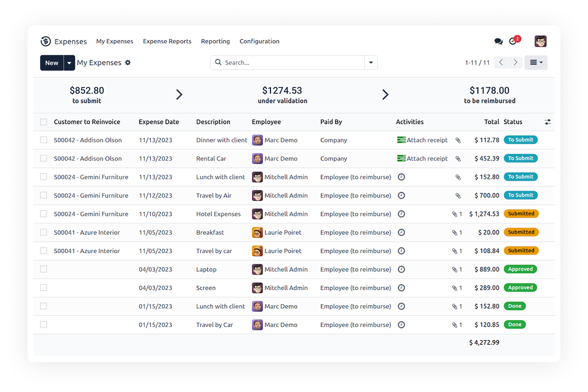The width and height of the screenshot is (588, 392).
Task: Click the user avatar in top bar
Action: tap(540, 41)
